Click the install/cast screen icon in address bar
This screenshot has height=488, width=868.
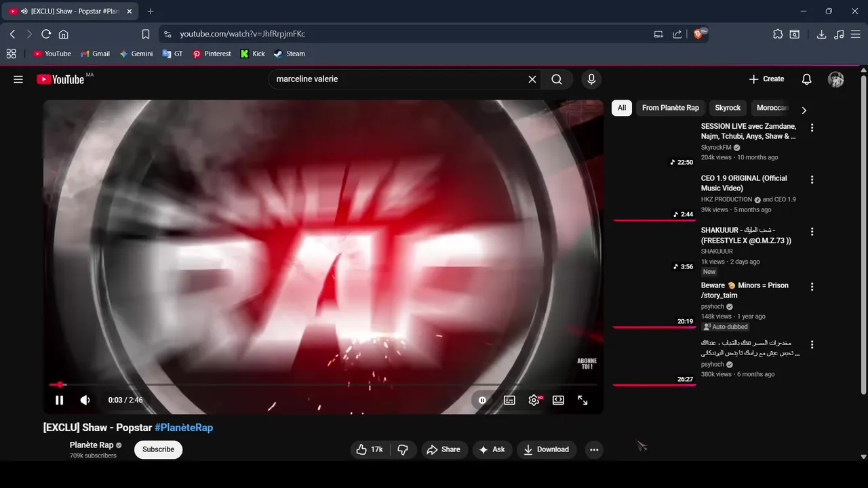[x=658, y=34]
